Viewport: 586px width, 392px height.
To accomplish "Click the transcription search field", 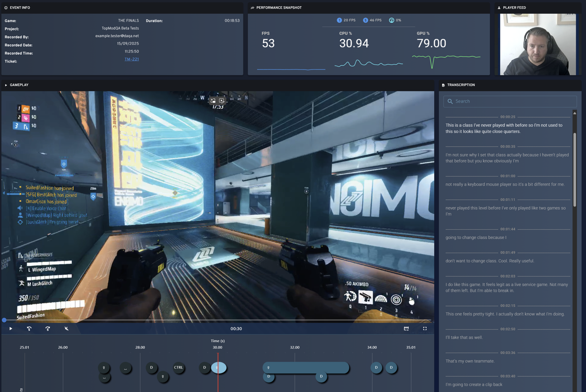I will pyautogui.click(x=510, y=101).
